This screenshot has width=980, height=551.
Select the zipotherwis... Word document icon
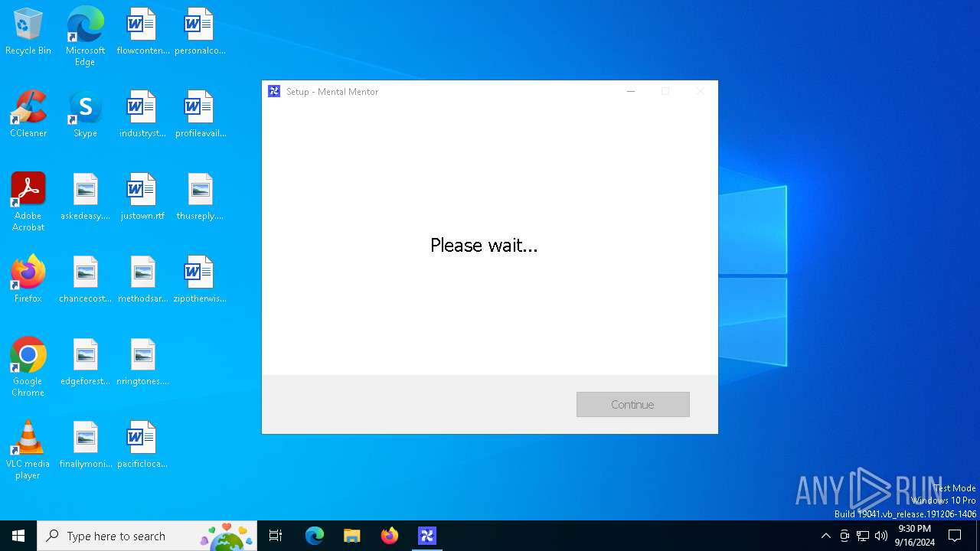pyautogui.click(x=200, y=279)
